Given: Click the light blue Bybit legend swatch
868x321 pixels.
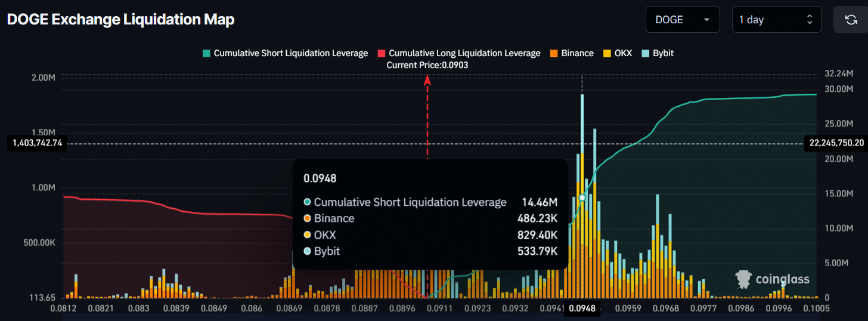Looking at the screenshot, I should pyautogui.click(x=644, y=53).
